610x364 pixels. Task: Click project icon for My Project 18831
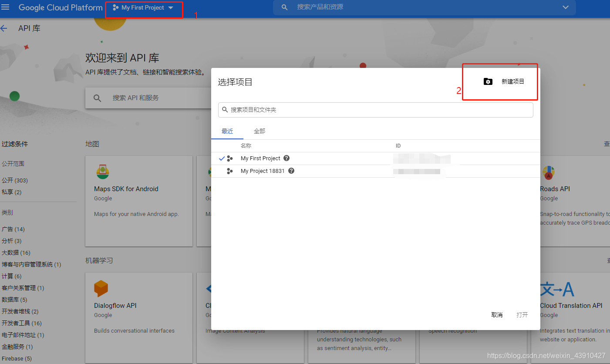pos(230,171)
